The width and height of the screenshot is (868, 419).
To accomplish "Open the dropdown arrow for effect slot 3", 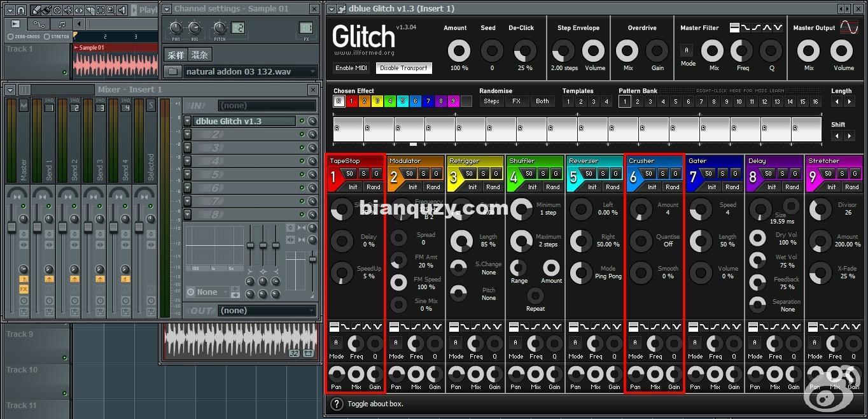I will point(188,148).
